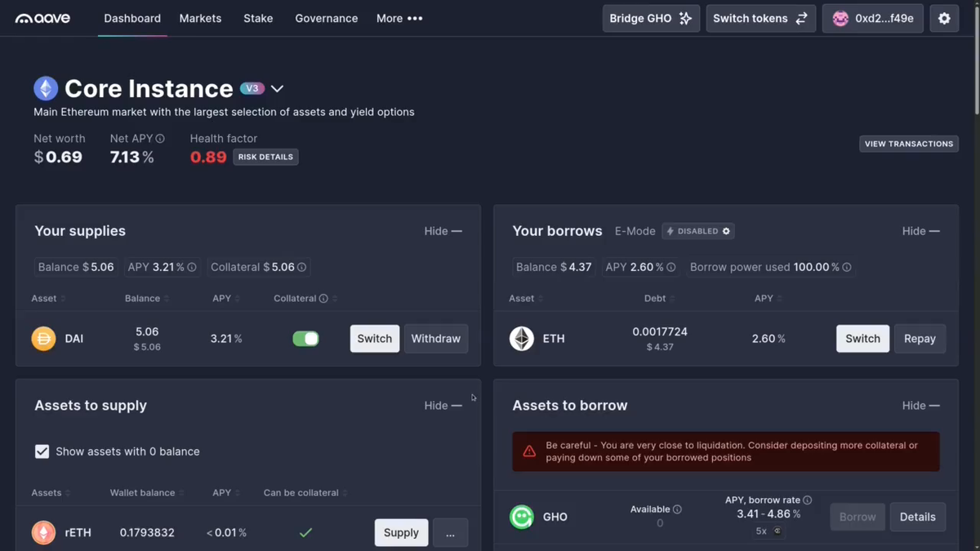The image size is (980, 551).
Task: Click the ETH token icon
Action: 522,338
